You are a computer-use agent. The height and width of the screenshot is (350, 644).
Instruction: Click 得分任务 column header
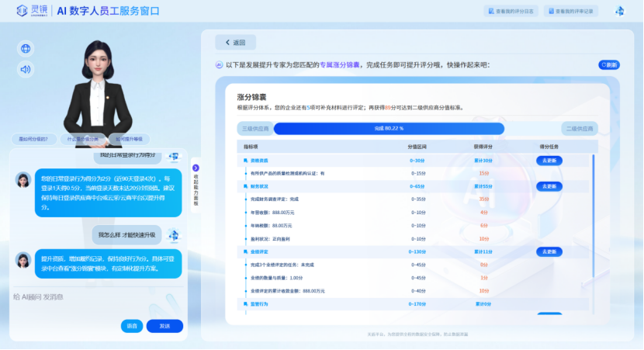pos(549,147)
